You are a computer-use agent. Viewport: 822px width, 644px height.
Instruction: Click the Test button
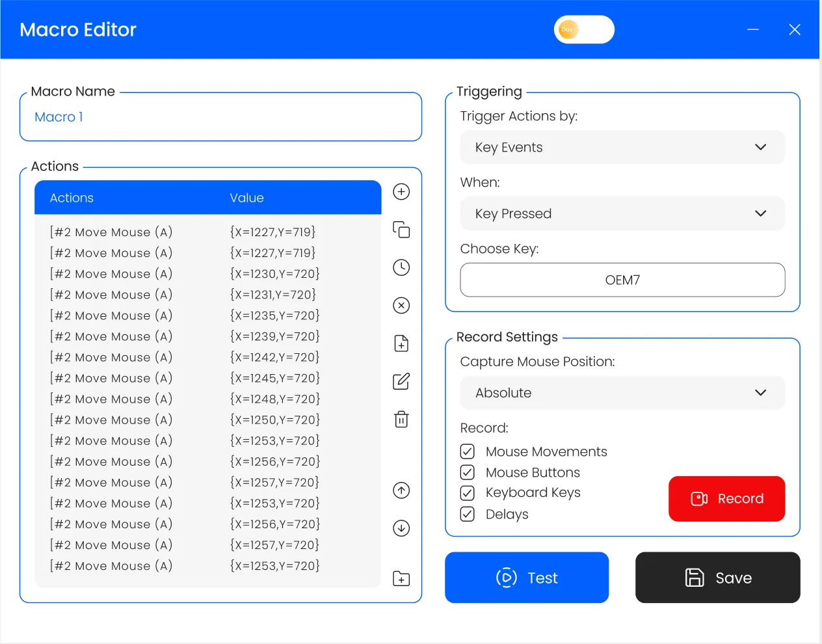pos(526,578)
